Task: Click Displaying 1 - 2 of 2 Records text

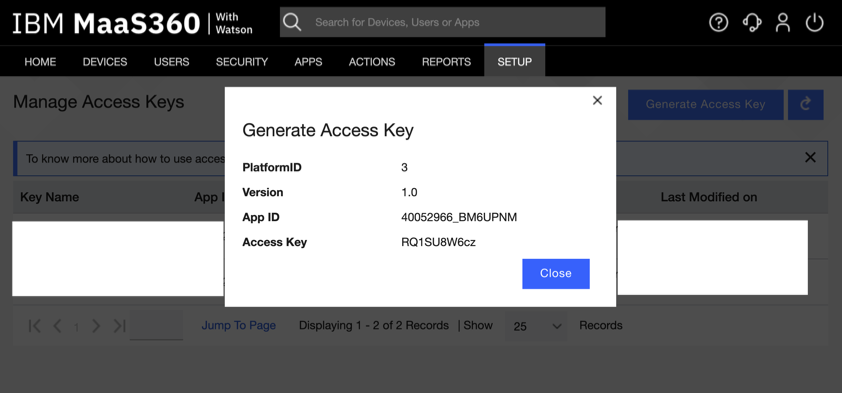Action: pos(374,325)
